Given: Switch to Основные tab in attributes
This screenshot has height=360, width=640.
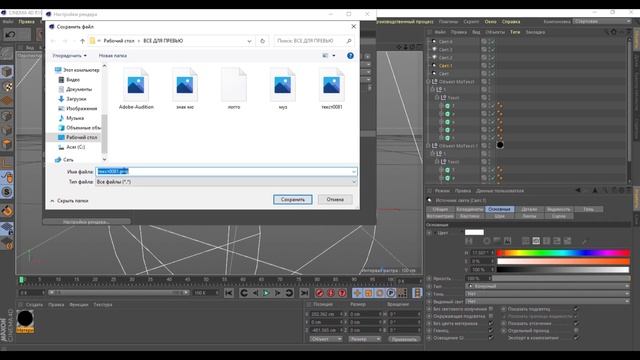Looking at the screenshot, I should [499, 209].
